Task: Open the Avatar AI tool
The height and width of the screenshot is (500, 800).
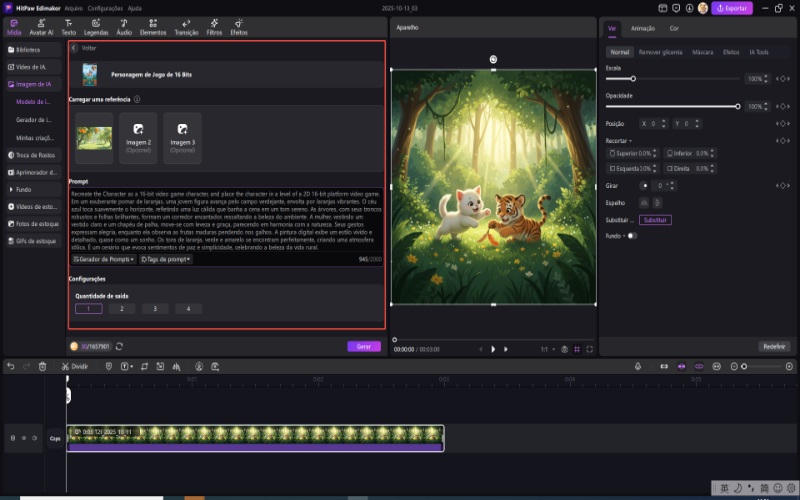Action: click(41, 26)
